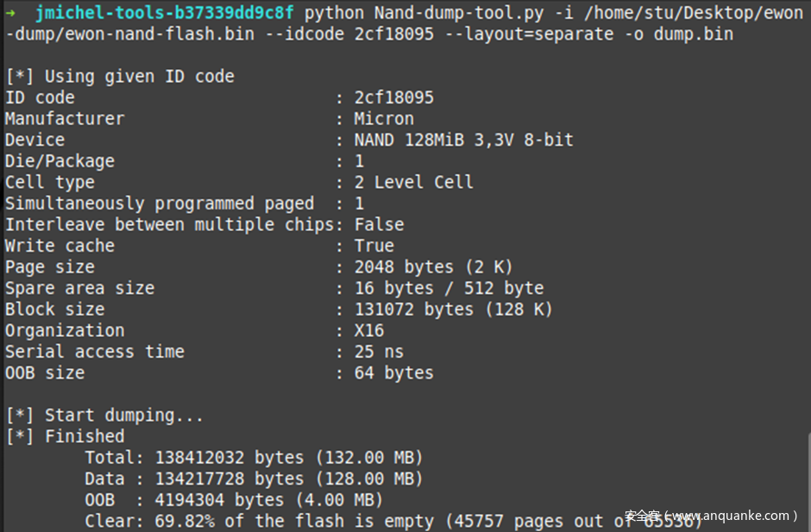Screen dimensions: 811x532
Task: Click the green prompt arrow
Action: 10,13
